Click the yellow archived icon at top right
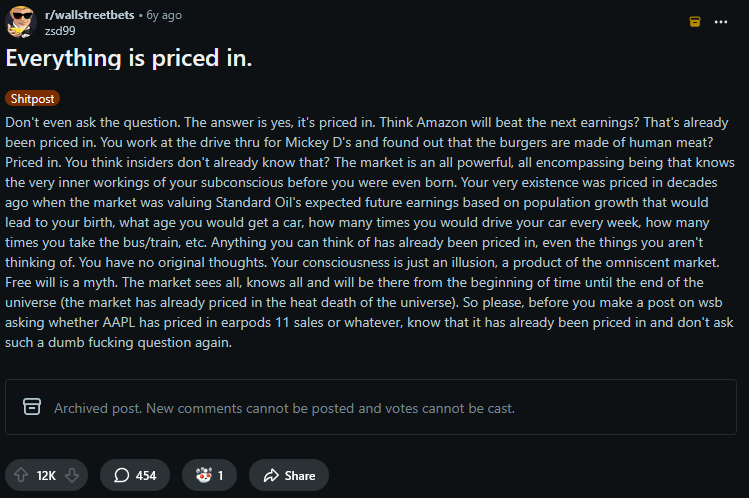Viewport: 749px width, 498px height. [x=696, y=21]
